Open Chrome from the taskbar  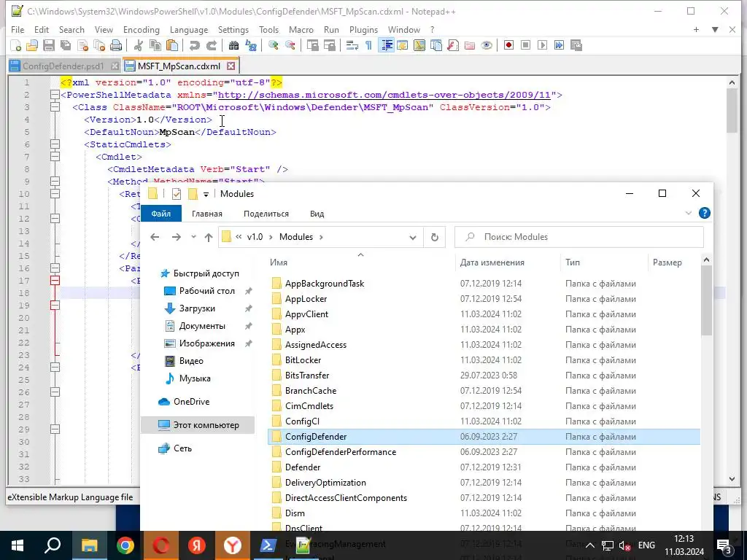click(x=125, y=545)
